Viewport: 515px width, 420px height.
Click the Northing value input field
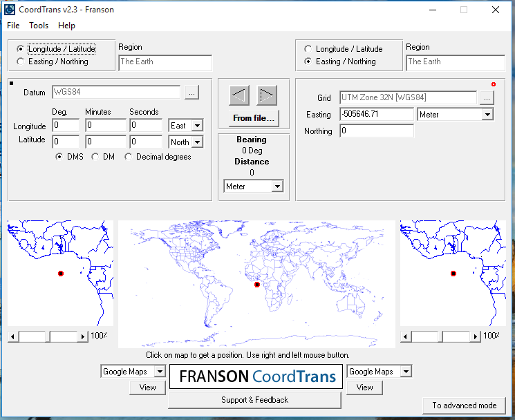click(377, 131)
